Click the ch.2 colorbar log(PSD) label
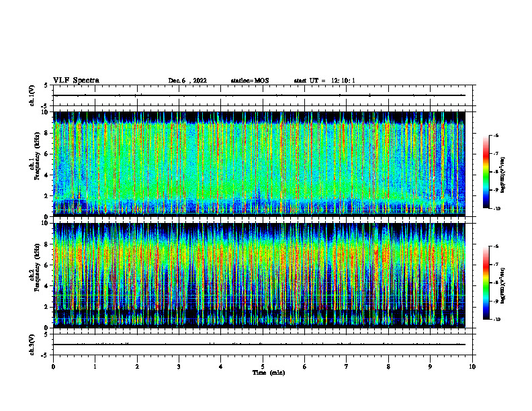The image size is (532, 411). coord(503,286)
